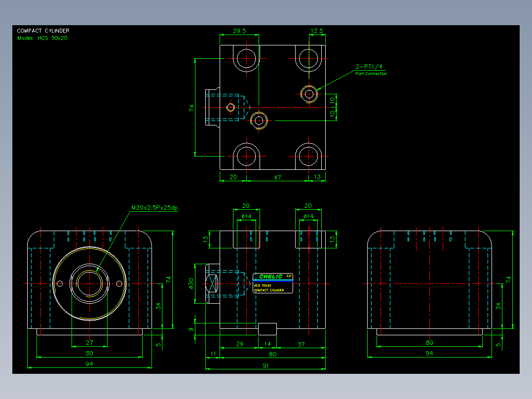Select the 14 dimension between 29 and 37
Viewport: 532px width, 399px height.
pos(267,344)
